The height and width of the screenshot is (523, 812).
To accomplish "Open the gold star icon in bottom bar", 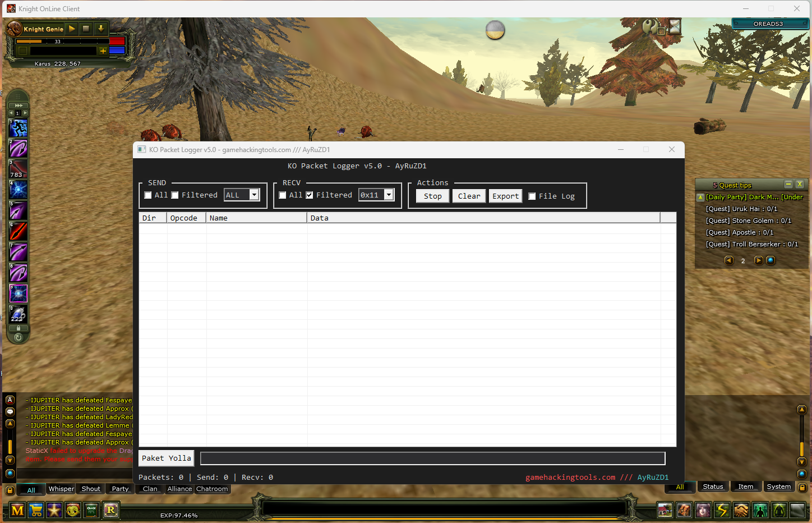I will [x=54, y=510].
